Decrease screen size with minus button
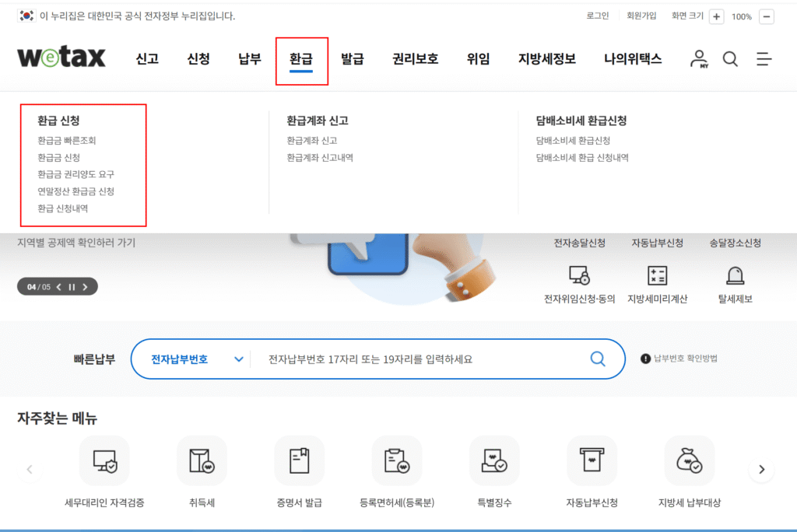Screen dimensions: 797x532 pyautogui.click(x=767, y=16)
